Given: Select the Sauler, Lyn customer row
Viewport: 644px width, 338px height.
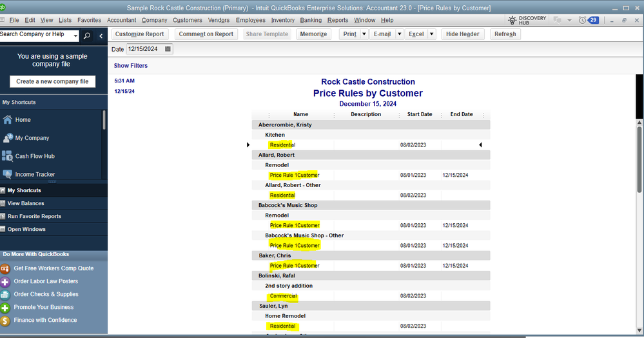Looking at the screenshot, I should click(x=371, y=306).
